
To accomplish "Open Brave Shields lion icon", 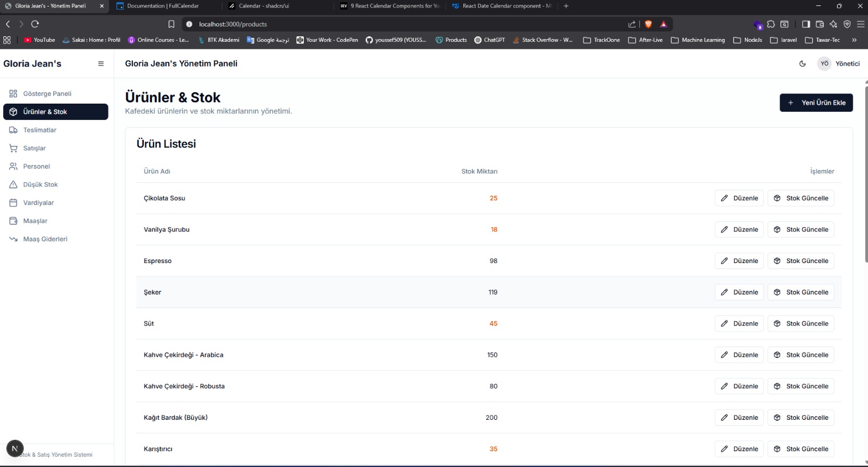I will pyautogui.click(x=648, y=24).
